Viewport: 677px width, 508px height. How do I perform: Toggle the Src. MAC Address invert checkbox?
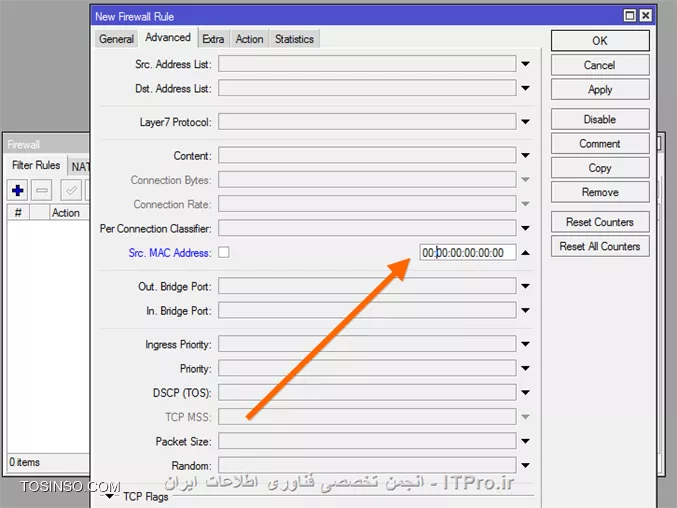pos(224,252)
